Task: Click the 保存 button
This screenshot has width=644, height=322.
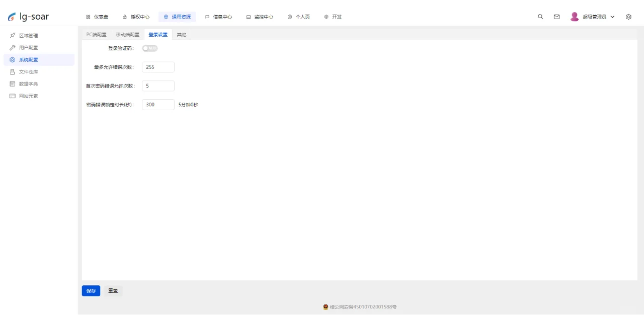Action: [x=91, y=291]
